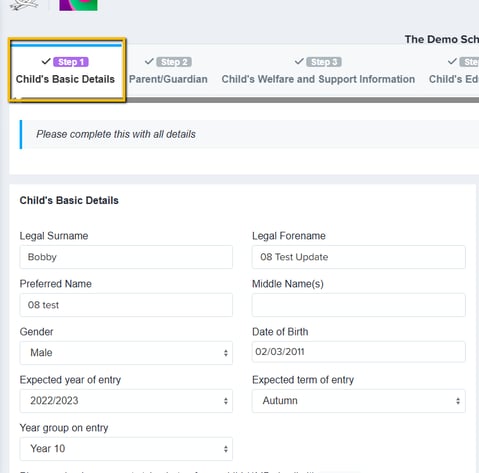Click the empty Middle Name(s) field
This screenshot has height=473, width=479.
[358, 305]
